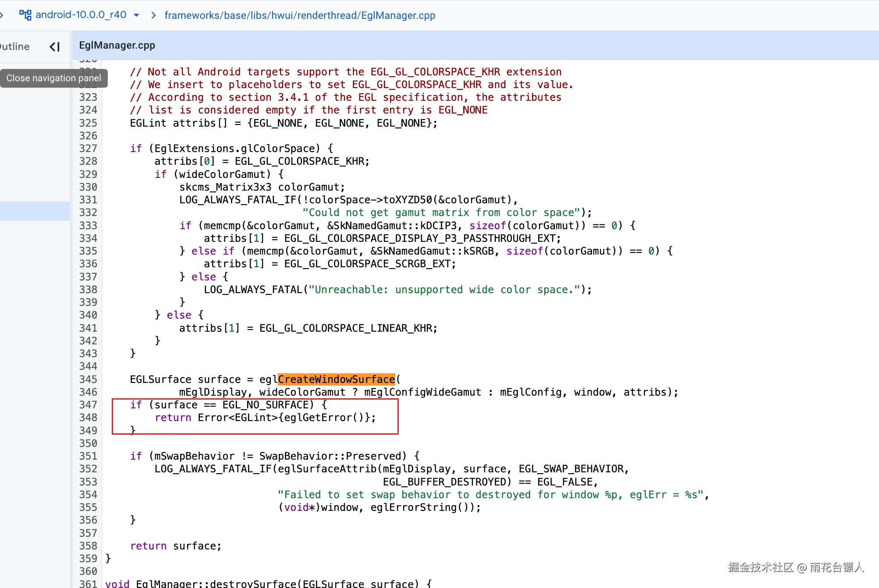Click line number 327 in the gutter
This screenshot has width=879, height=588.
88,149
